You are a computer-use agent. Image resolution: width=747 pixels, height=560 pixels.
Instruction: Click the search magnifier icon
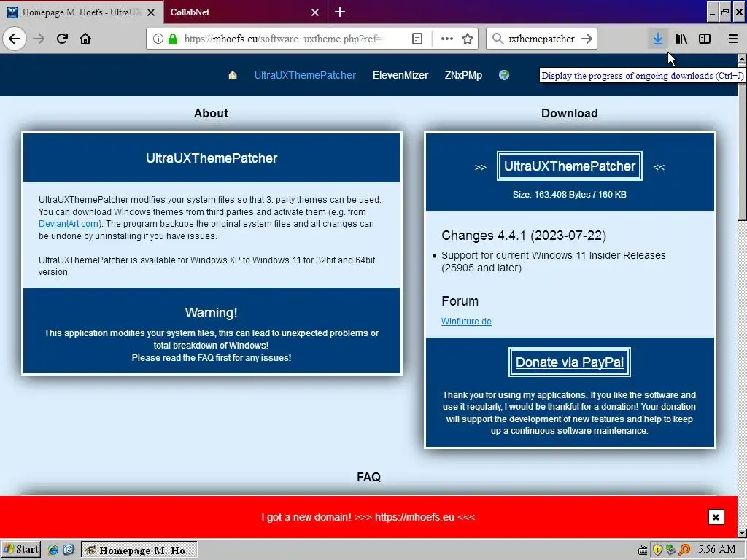coord(498,39)
